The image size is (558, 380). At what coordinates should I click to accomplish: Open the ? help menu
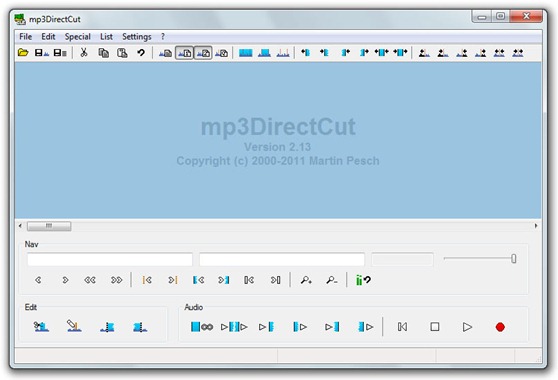point(163,37)
